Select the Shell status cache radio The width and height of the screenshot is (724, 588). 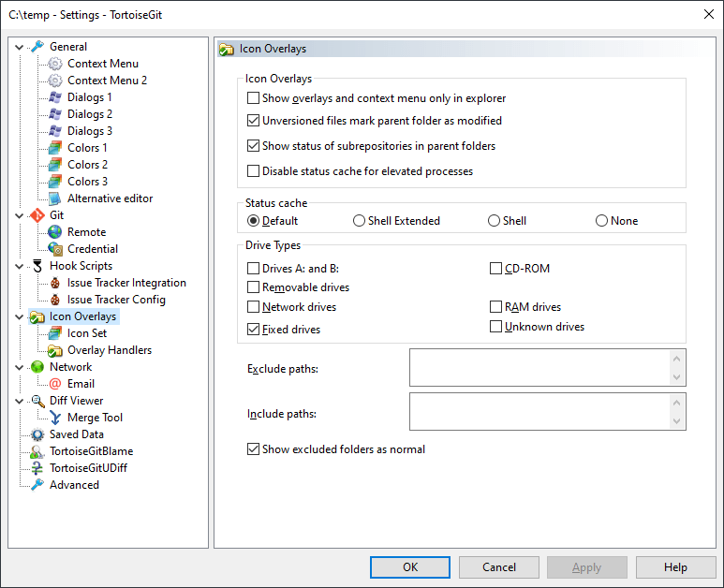click(494, 221)
